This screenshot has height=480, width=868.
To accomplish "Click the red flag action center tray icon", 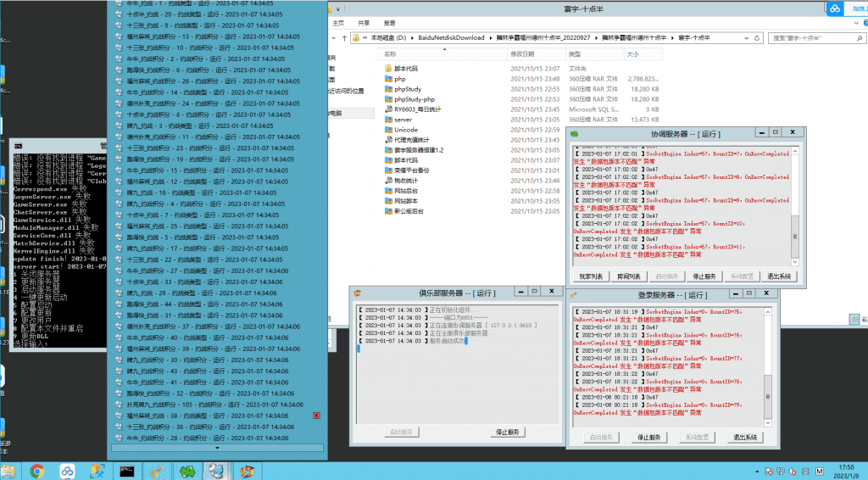I will pos(769,472).
